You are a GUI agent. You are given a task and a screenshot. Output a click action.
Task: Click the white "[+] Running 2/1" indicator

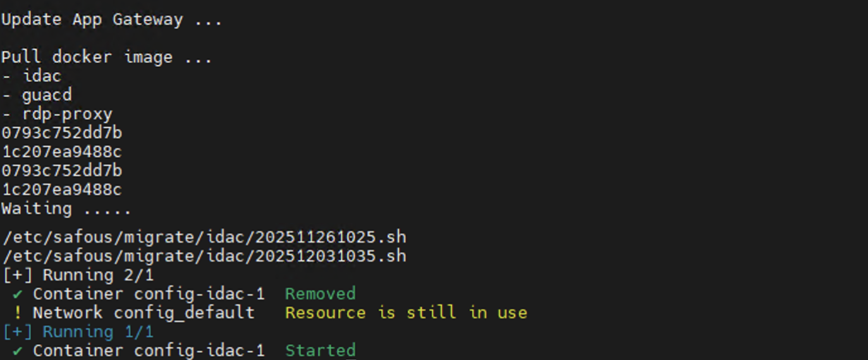click(78, 275)
